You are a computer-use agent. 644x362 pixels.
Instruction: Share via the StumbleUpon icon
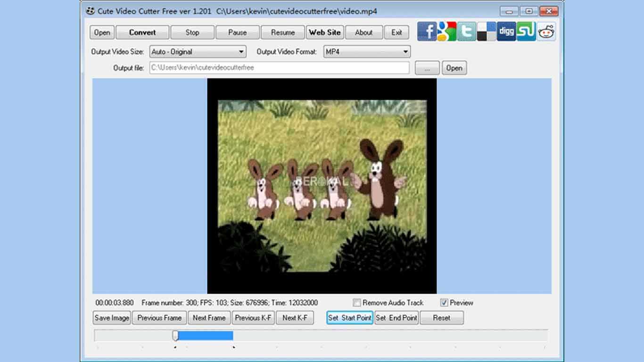(x=526, y=32)
